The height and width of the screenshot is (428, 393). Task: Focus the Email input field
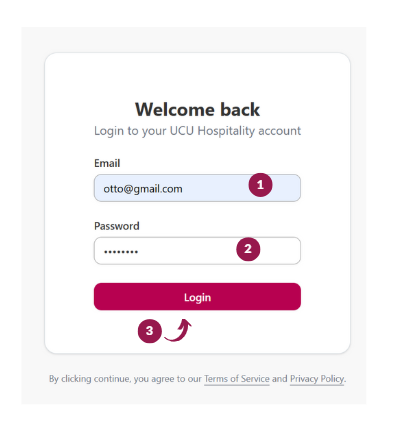pyautogui.click(x=197, y=188)
